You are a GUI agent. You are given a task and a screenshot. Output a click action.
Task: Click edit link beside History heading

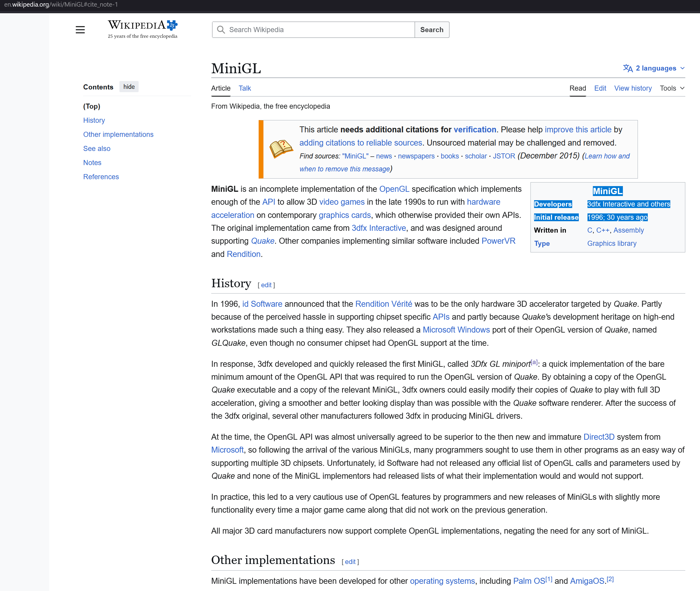coord(266,285)
